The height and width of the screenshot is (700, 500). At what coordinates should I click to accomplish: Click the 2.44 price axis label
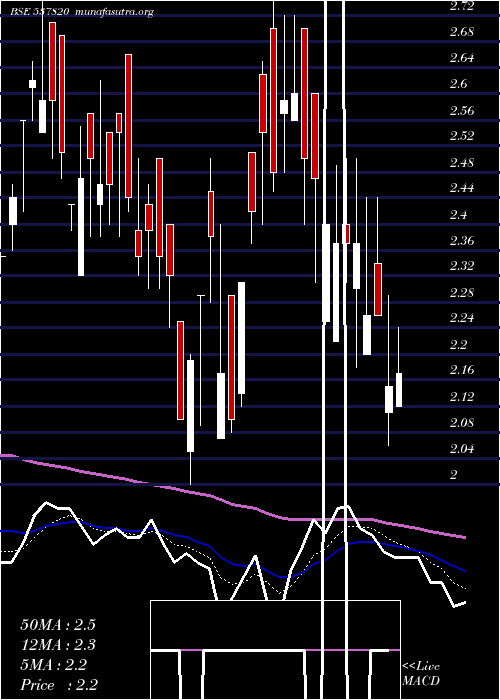point(462,188)
